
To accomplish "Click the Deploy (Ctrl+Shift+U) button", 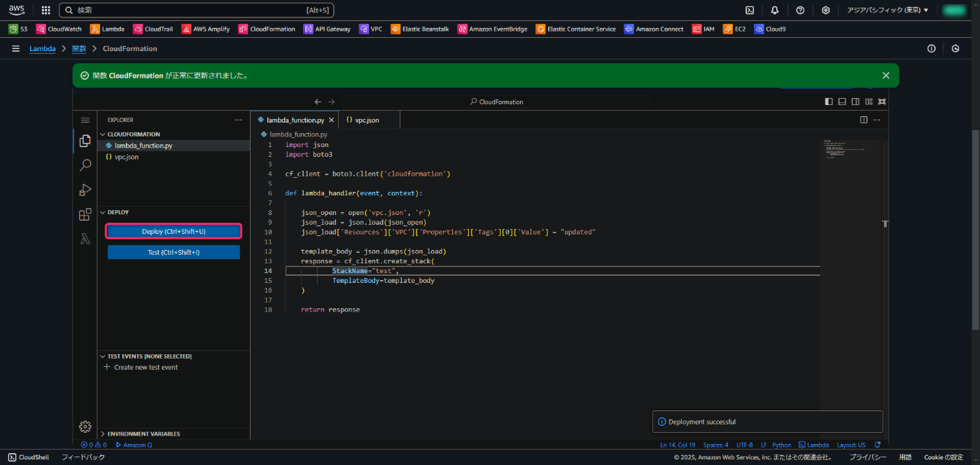I will (x=174, y=231).
